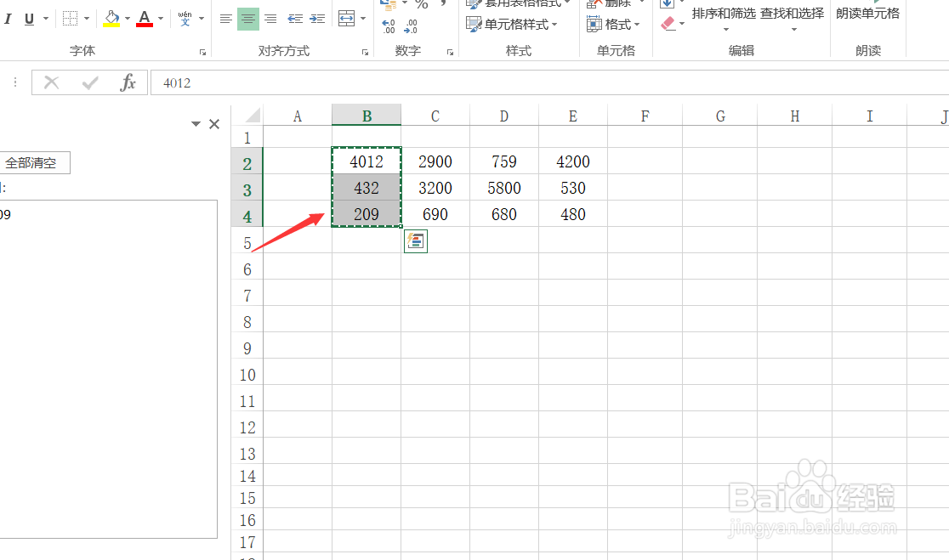Open merge cells dropdown arrow
The height and width of the screenshot is (560, 949).
[x=363, y=19]
